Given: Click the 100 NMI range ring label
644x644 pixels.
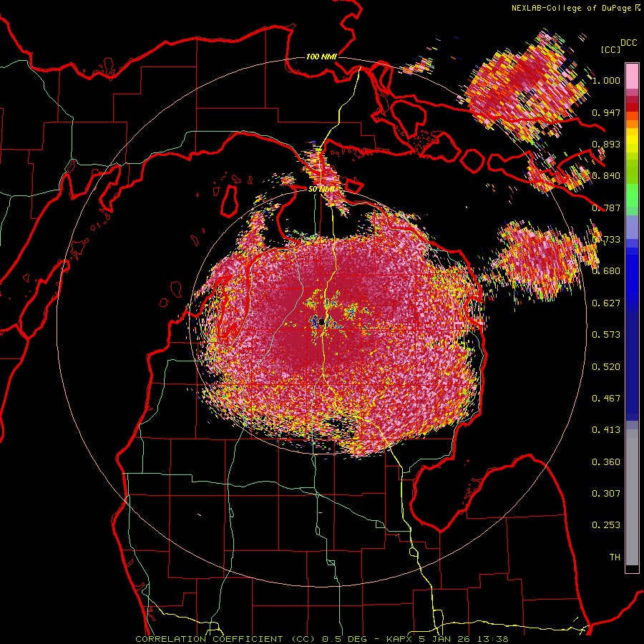Looking at the screenshot, I should point(321,57).
